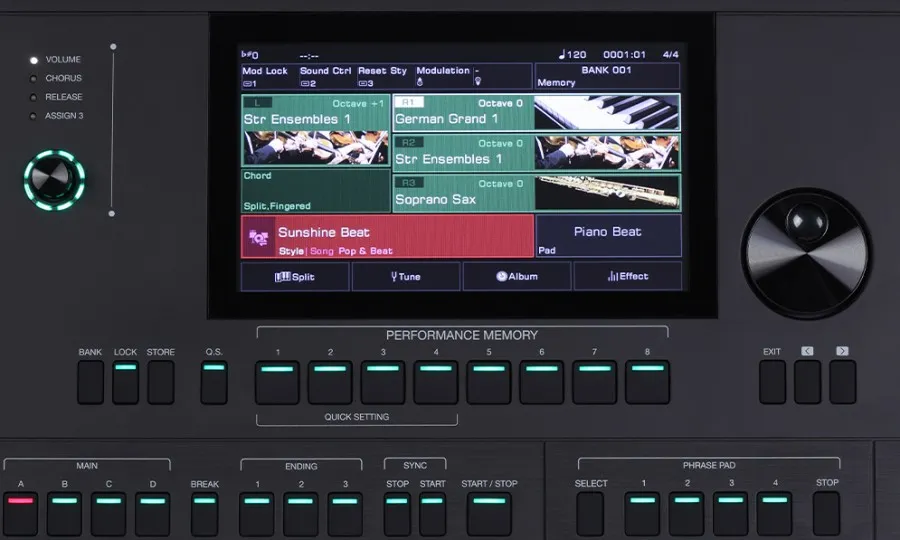Screen dimensions: 900x540
Task: Open the L Str Ensembles 1 voice selector
Action: pyautogui.click(x=316, y=130)
